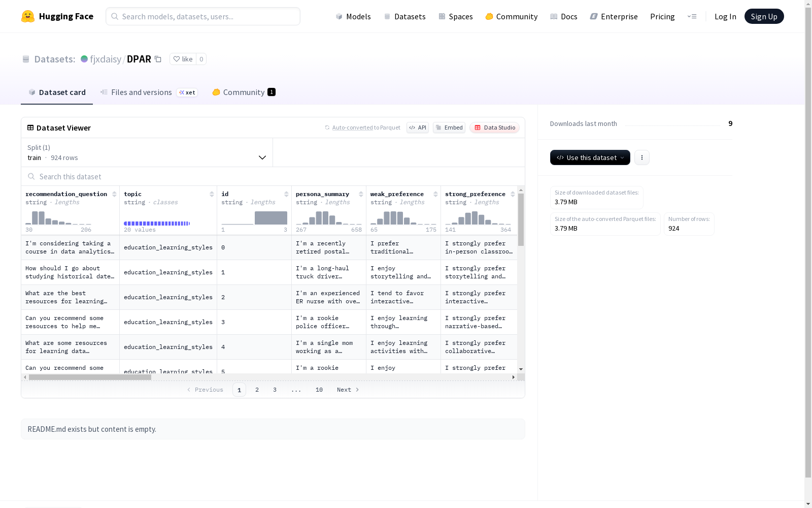Click the Auto-converted link
812x508 pixels.
point(353,128)
